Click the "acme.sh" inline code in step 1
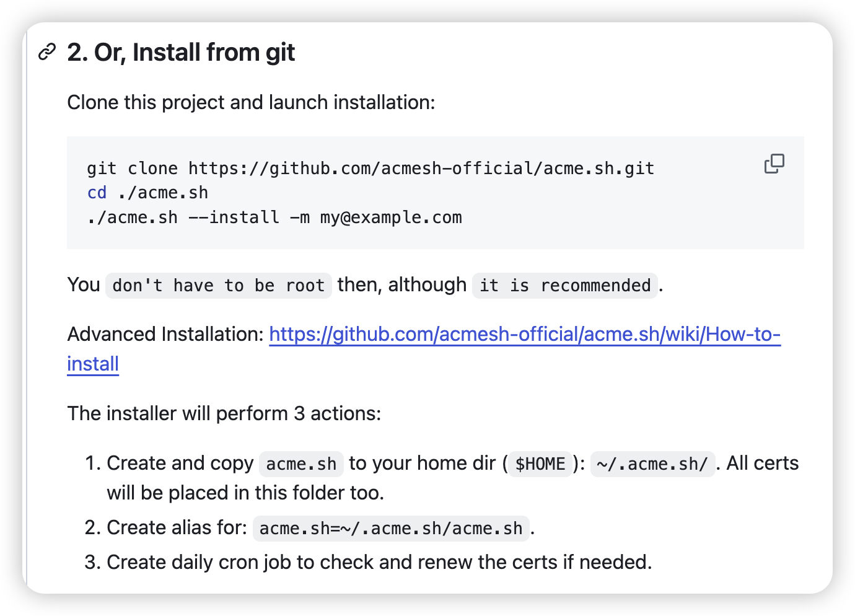 coord(301,464)
